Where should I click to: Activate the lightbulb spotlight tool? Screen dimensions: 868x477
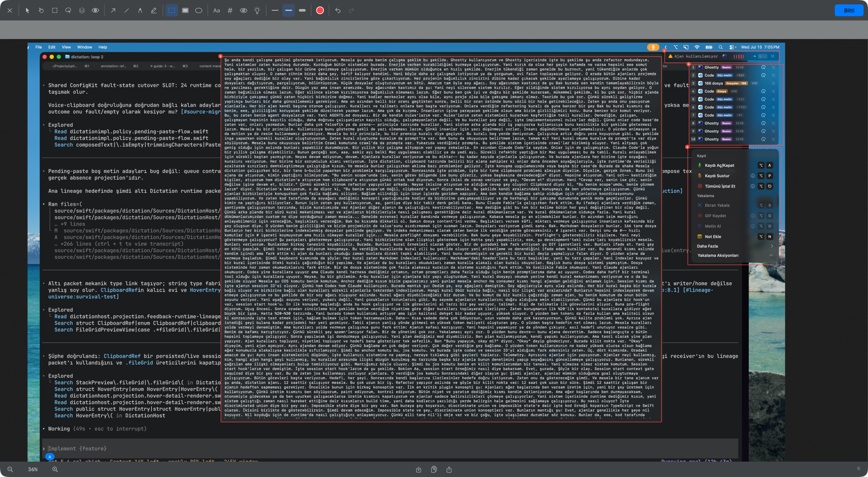pyautogui.click(x=257, y=10)
